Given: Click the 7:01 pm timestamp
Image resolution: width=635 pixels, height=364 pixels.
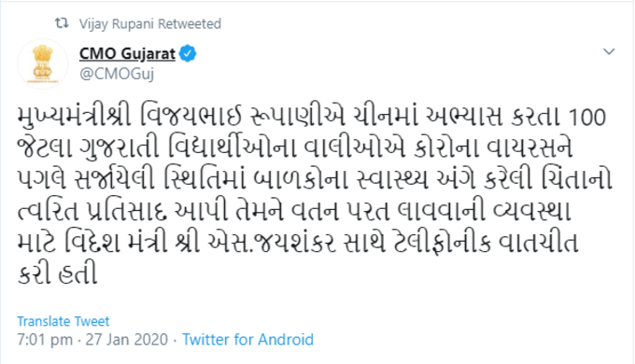Looking at the screenshot, I should coord(45,340).
